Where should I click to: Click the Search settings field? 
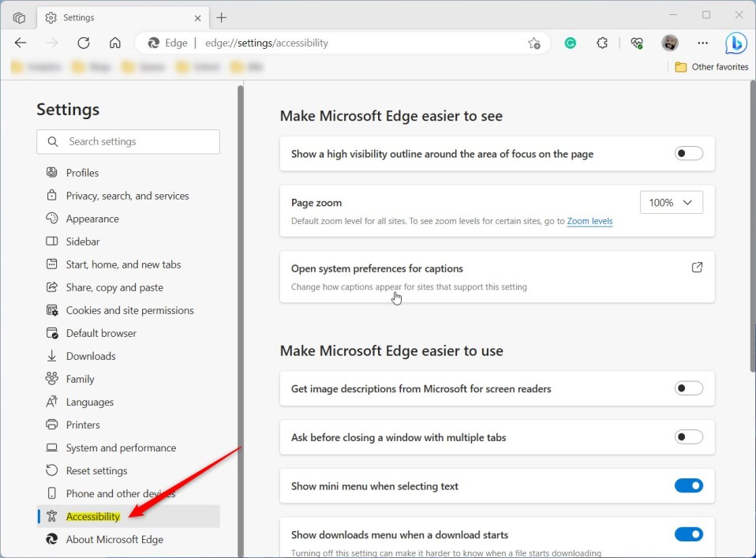tap(128, 141)
